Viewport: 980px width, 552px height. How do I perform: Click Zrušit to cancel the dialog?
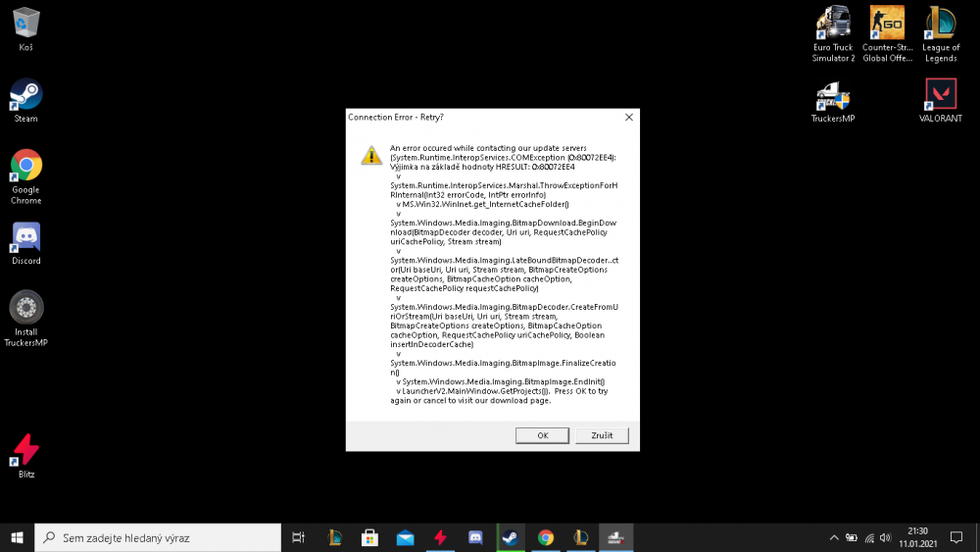pos(602,435)
